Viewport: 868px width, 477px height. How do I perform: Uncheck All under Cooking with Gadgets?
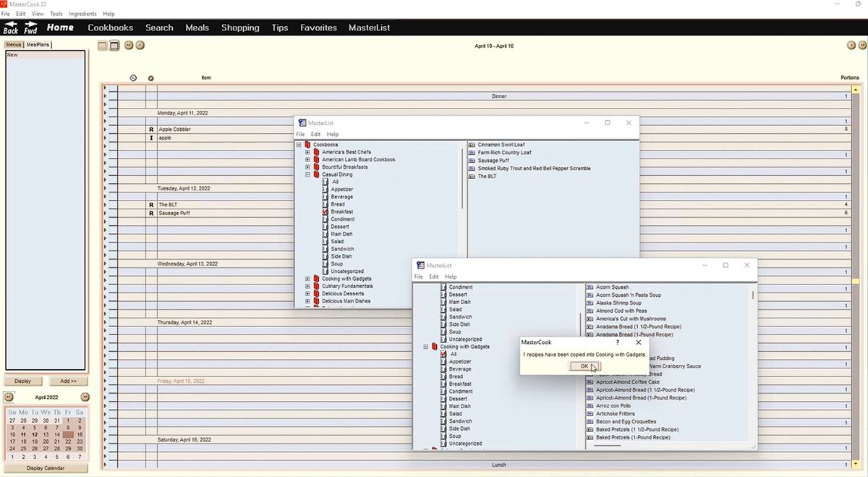pyautogui.click(x=443, y=354)
